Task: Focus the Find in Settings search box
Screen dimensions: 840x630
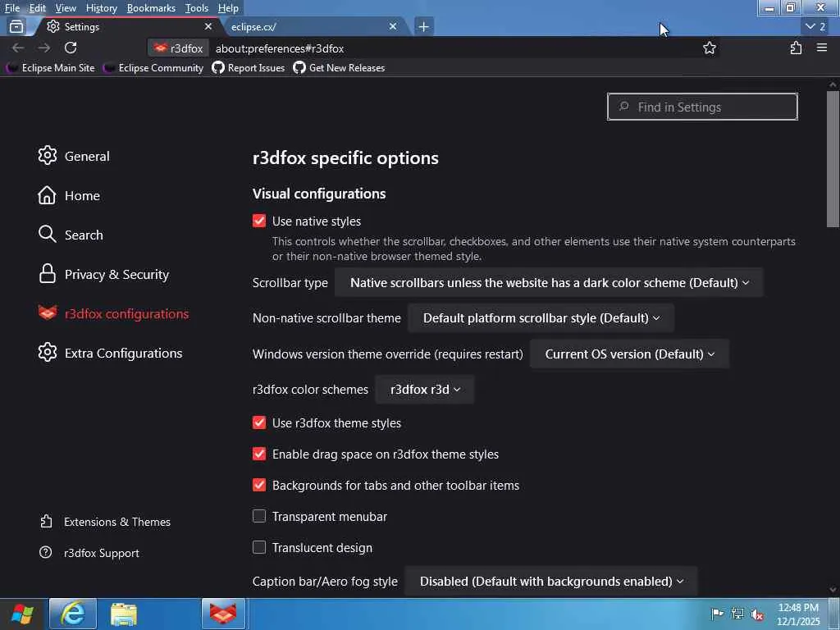Action: [x=702, y=107]
